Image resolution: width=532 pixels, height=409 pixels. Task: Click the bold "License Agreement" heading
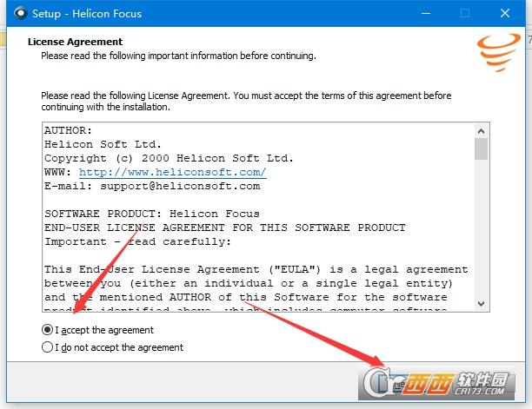(x=76, y=42)
